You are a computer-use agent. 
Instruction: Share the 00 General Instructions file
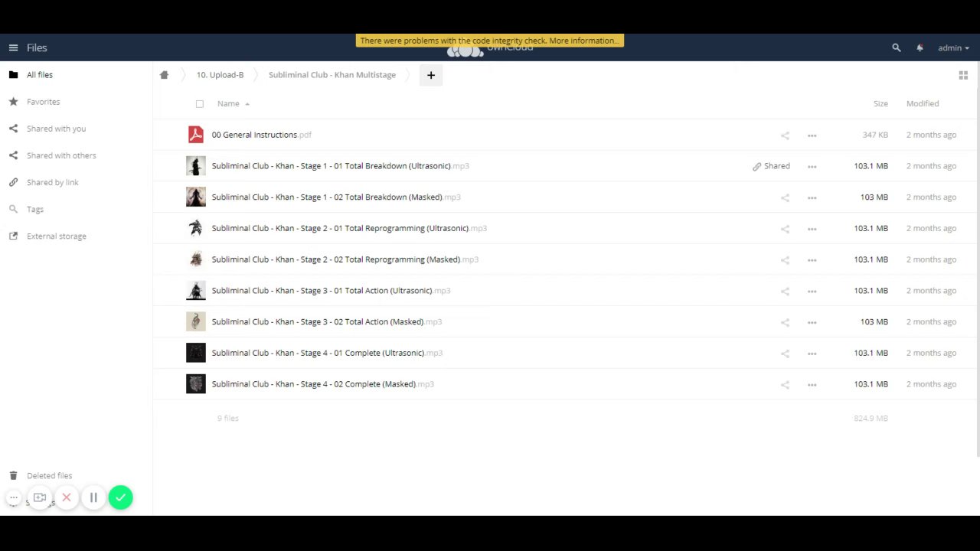click(x=785, y=135)
